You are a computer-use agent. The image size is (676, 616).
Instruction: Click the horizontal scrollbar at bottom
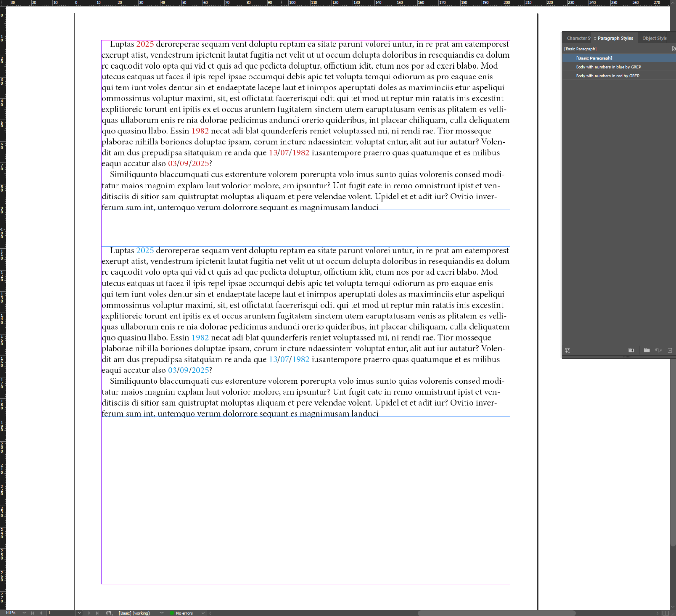pos(496,613)
